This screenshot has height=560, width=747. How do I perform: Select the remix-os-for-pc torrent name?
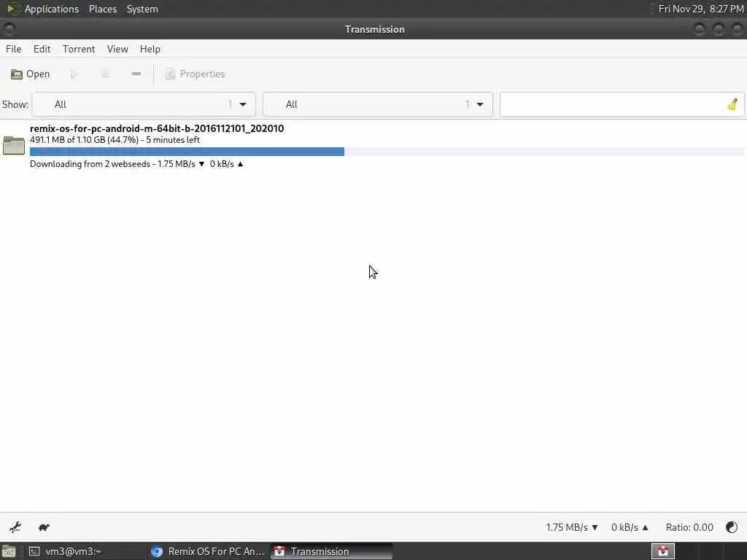157,128
